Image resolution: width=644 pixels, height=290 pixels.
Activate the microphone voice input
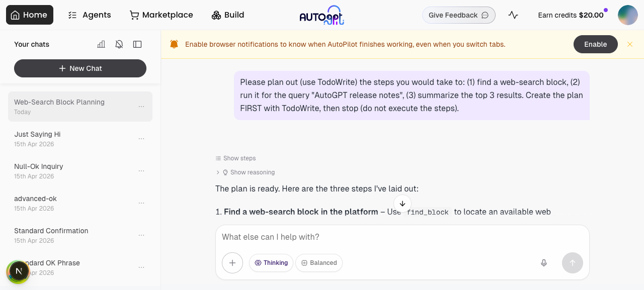[544, 263]
